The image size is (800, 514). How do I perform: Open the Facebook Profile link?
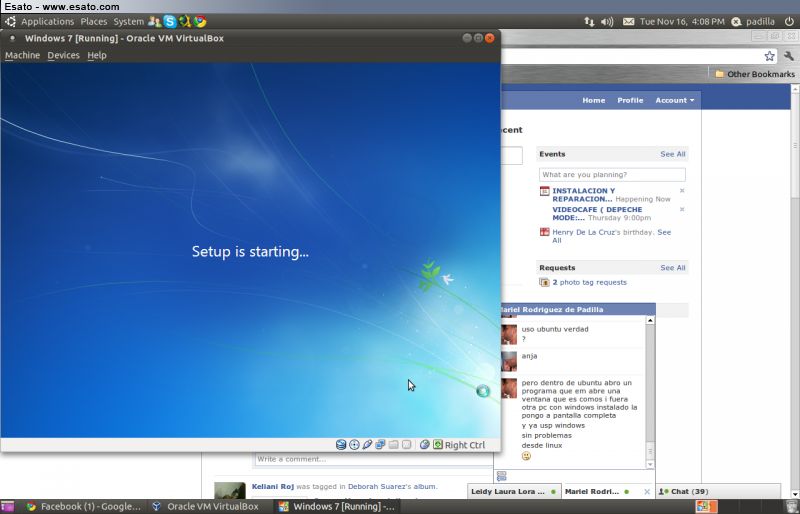[630, 101]
